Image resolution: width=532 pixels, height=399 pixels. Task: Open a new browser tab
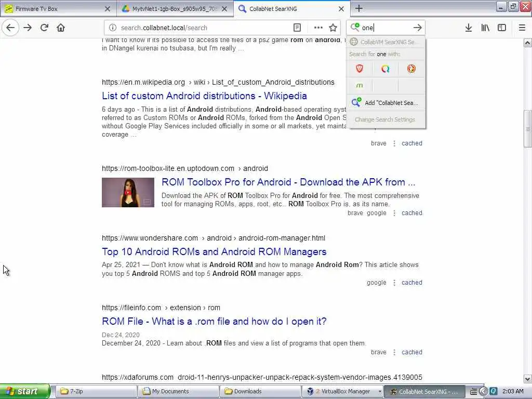[x=359, y=9]
